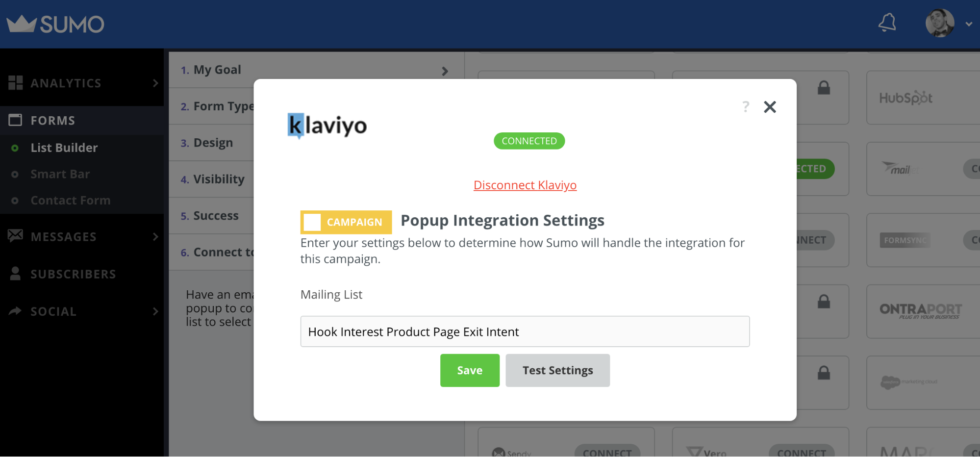Image resolution: width=980 pixels, height=457 pixels.
Task: Close the Klaviyo dialog
Action: (x=770, y=107)
